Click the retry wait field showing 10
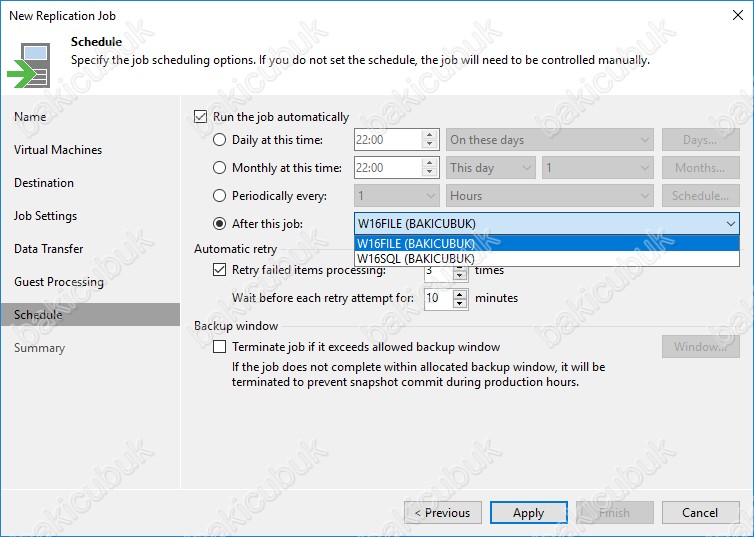This screenshot has width=754, height=537. click(439, 298)
